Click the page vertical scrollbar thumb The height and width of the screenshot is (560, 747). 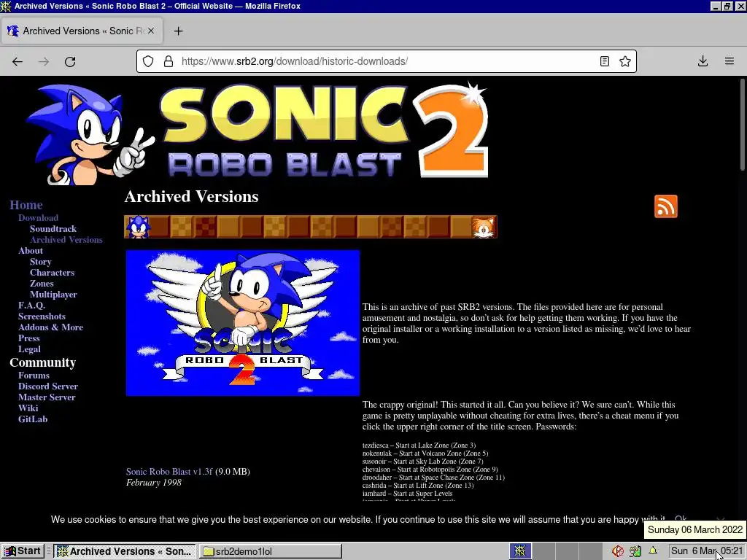[x=742, y=124]
